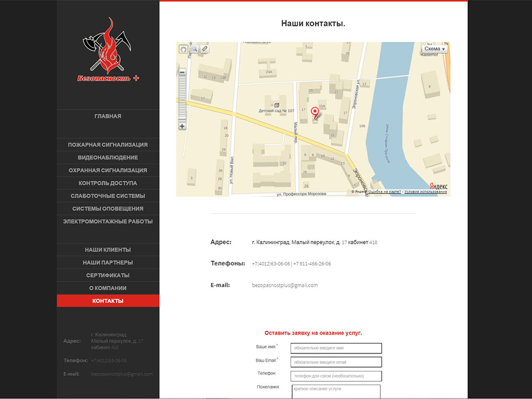The image size is (532, 399).
Task: Open the Условия использования link
Action: tap(426, 192)
